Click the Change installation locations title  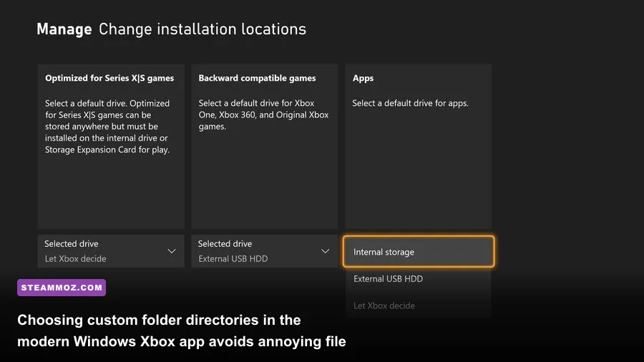(203, 29)
